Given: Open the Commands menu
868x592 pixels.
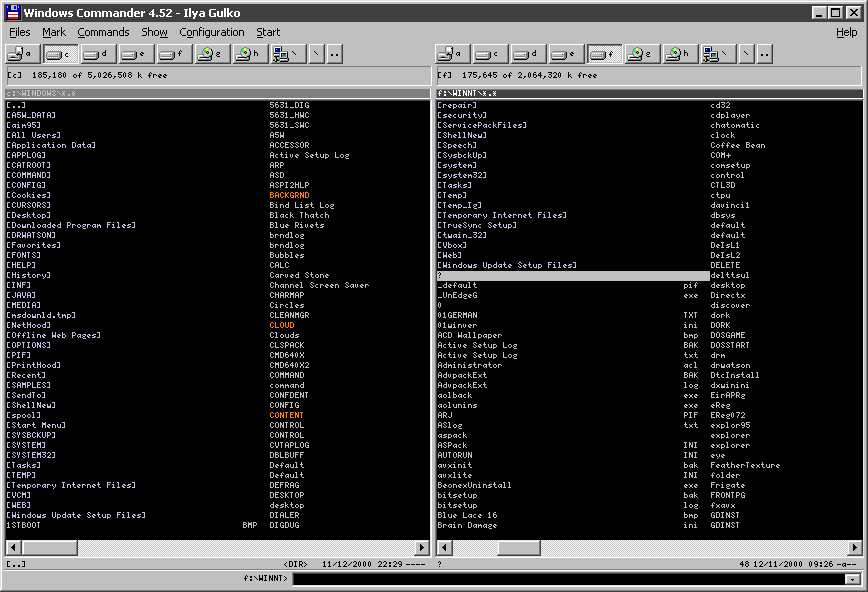Looking at the screenshot, I should [103, 32].
